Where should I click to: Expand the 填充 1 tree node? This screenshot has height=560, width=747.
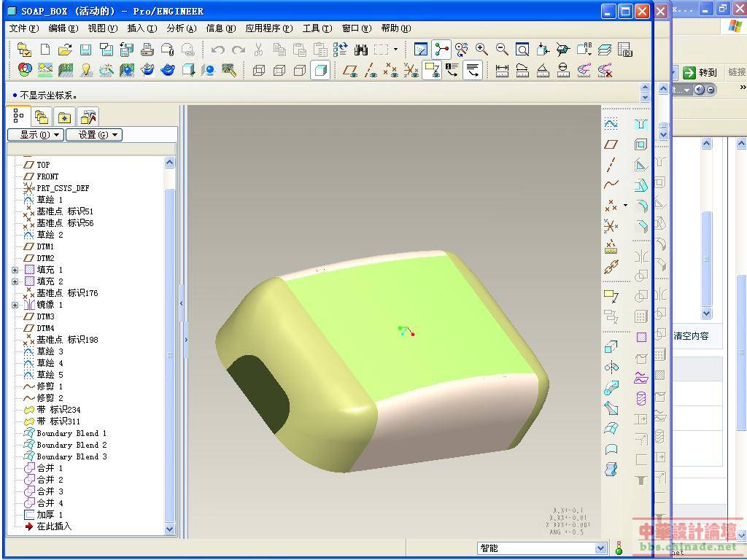click(x=15, y=270)
